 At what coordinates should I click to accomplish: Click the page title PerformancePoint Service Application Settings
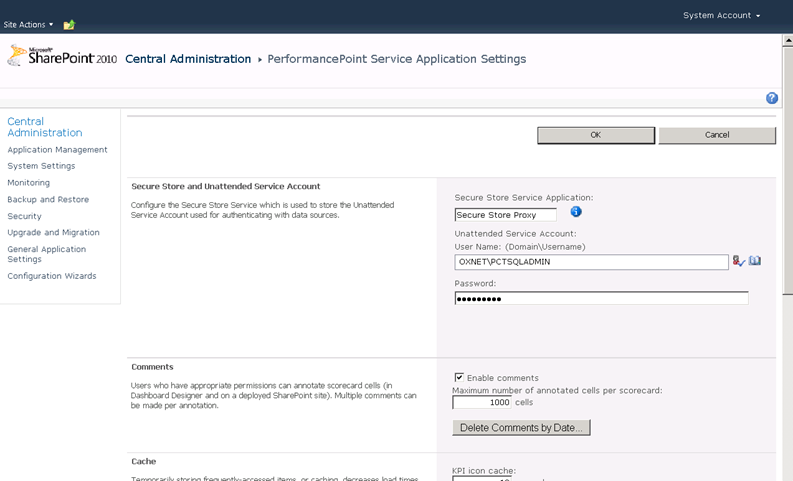396,59
